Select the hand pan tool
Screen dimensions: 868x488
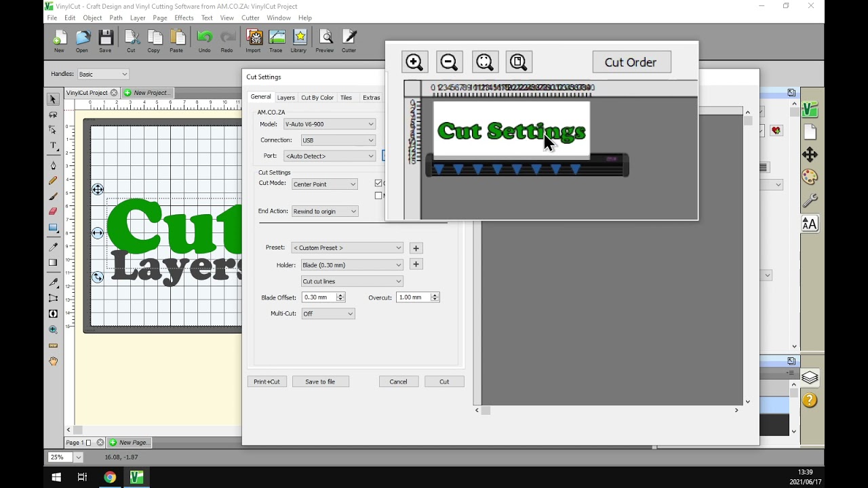click(53, 362)
